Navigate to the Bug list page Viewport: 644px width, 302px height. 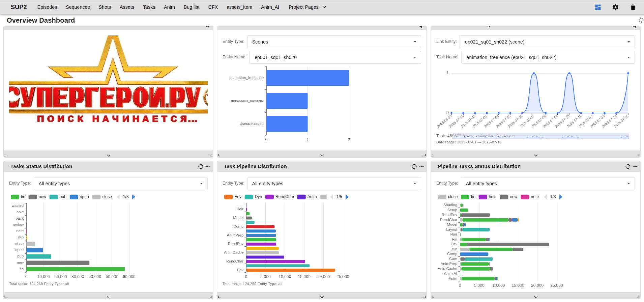pyautogui.click(x=192, y=7)
